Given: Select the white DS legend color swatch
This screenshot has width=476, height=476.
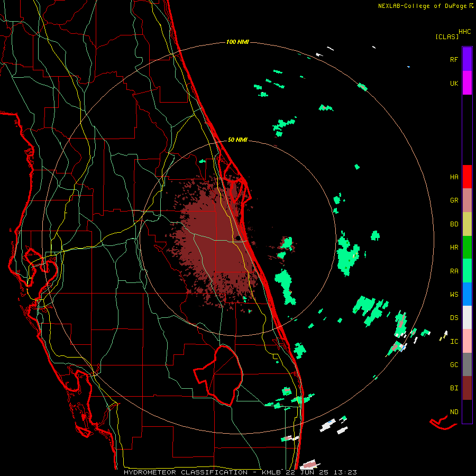Looking at the screenshot, I should click(467, 317).
